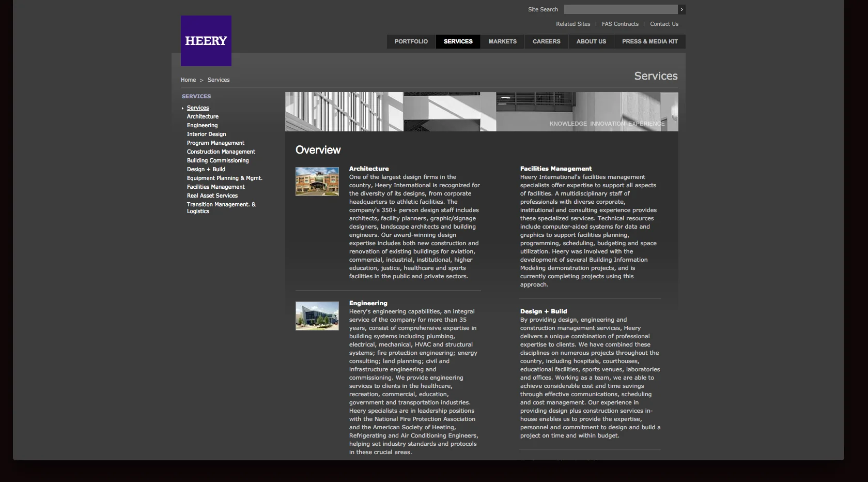Image resolution: width=868 pixels, height=482 pixels.
Task: Select Building Commissioning from sidebar
Action: click(218, 160)
